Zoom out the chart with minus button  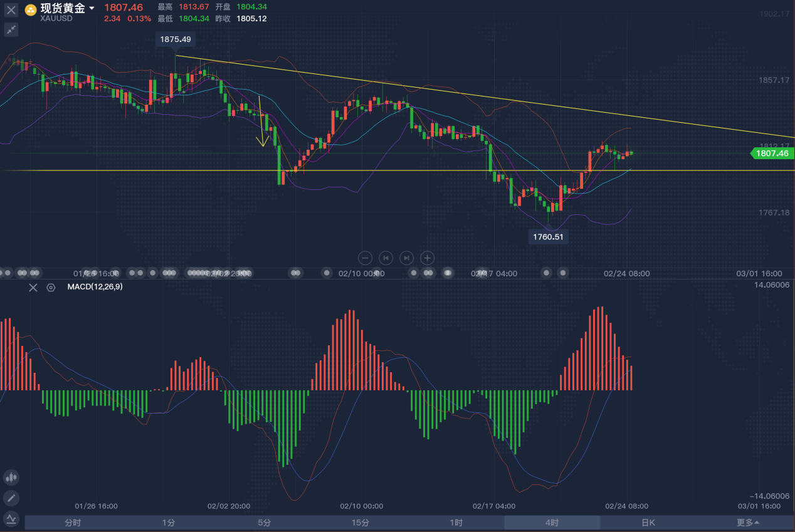pos(366,258)
